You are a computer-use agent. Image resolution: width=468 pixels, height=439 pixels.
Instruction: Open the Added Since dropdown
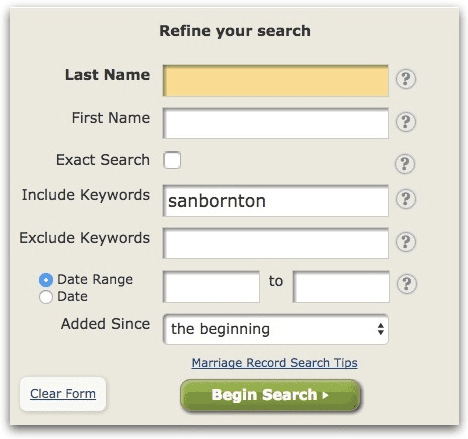tap(275, 329)
